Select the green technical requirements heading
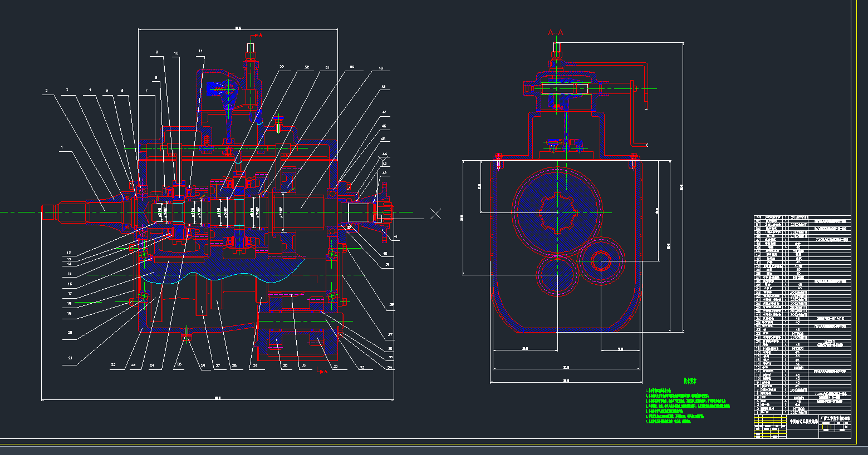Viewport: 868px width, 455px height. [x=690, y=381]
